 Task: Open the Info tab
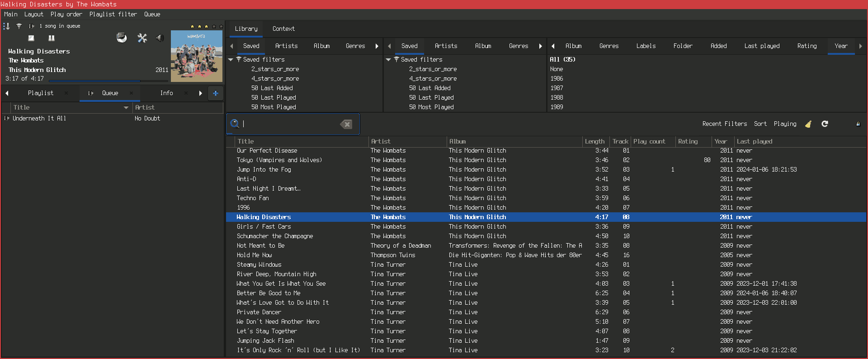coord(166,93)
